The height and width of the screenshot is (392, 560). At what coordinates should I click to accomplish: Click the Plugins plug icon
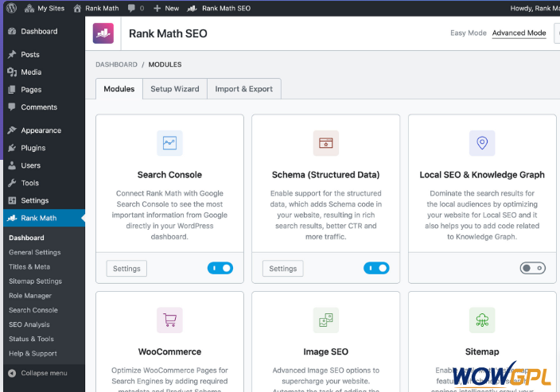tap(12, 148)
